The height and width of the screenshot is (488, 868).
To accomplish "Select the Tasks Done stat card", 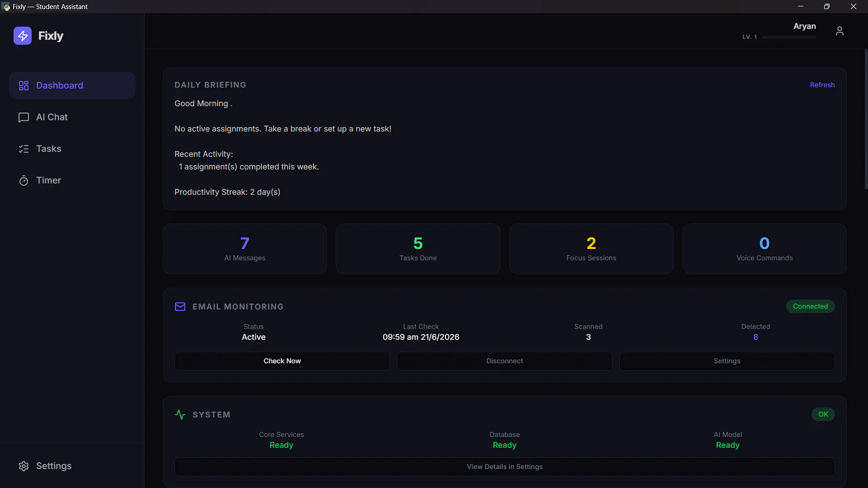I will tap(418, 249).
